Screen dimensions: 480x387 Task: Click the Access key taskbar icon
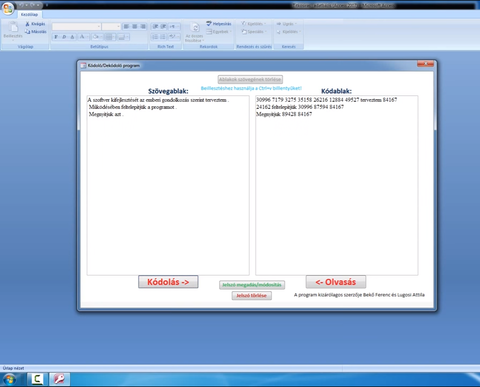[59, 379]
